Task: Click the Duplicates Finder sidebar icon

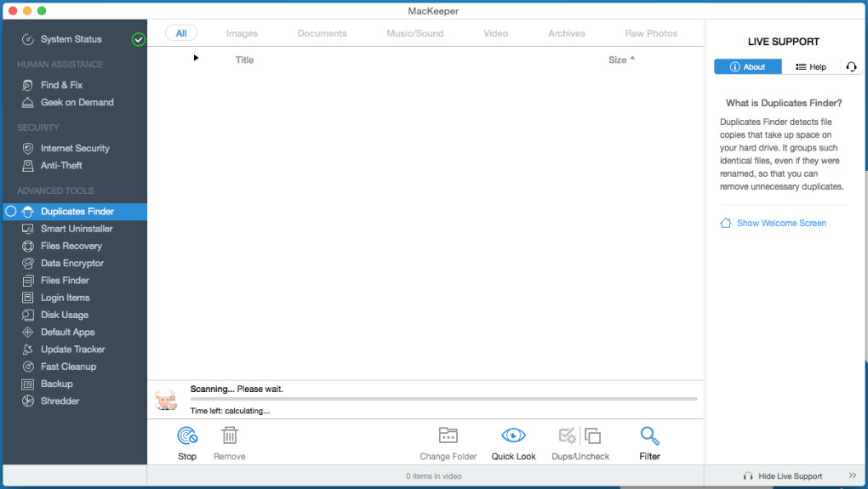Action: [28, 211]
